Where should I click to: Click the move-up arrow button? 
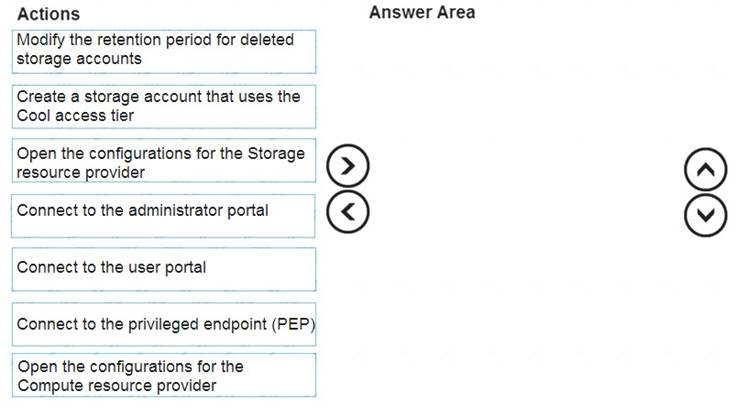(706, 169)
